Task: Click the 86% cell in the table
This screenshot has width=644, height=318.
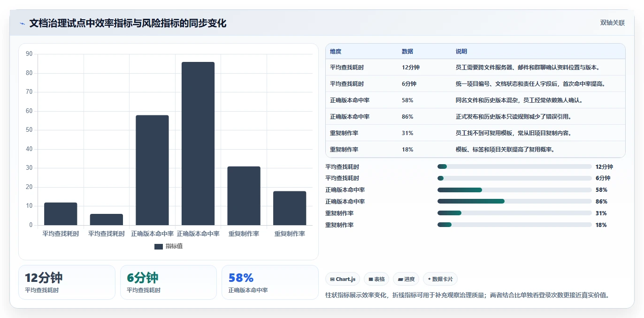Action: [407, 117]
